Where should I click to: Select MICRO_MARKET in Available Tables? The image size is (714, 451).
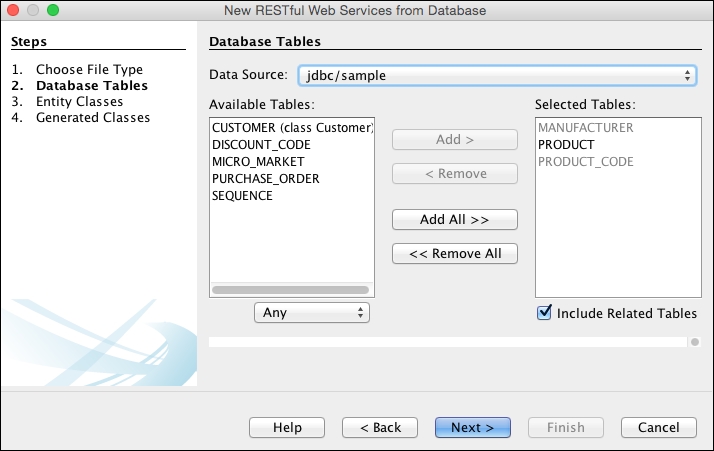pos(258,162)
